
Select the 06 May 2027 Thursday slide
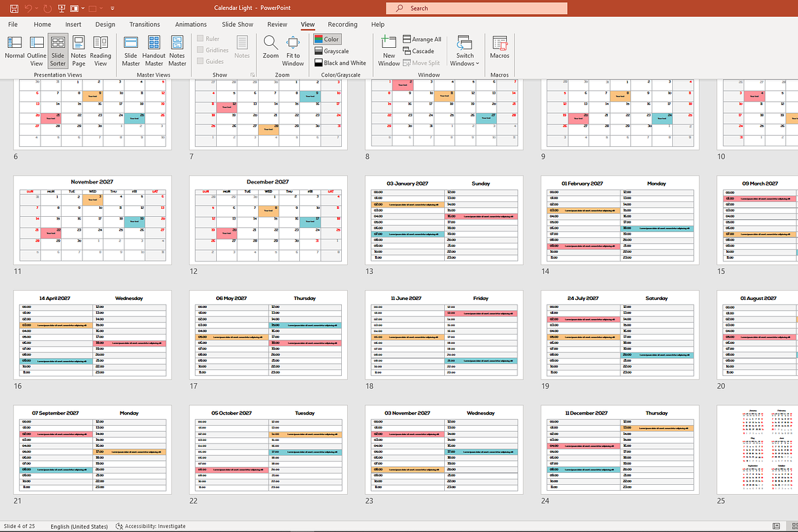point(268,335)
